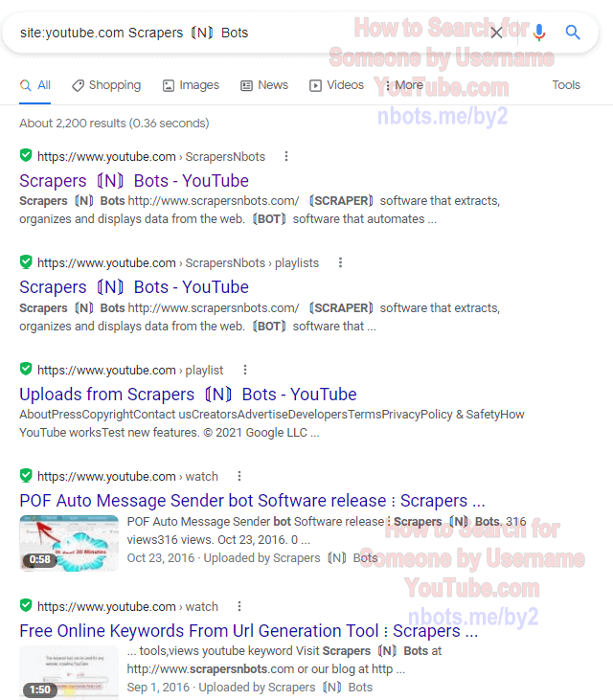613x700 pixels.
Task: Open Uploads from Scrapers Bots link
Action: pyautogui.click(x=188, y=395)
